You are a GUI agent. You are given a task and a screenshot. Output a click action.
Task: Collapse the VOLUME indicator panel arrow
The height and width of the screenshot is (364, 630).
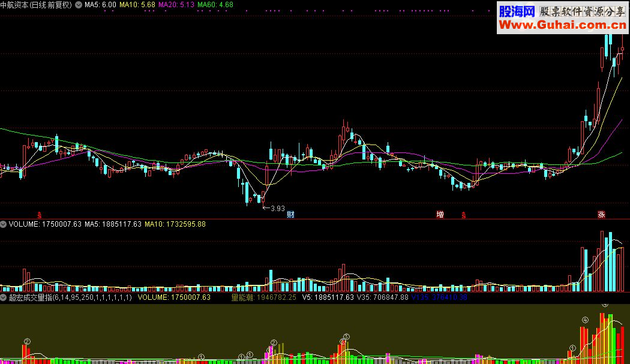pyautogui.click(x=3, y=224)
